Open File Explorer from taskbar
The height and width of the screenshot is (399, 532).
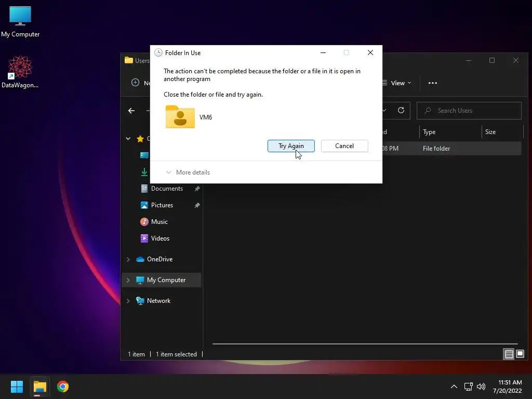pyautogui.click(x=39, y=387)
